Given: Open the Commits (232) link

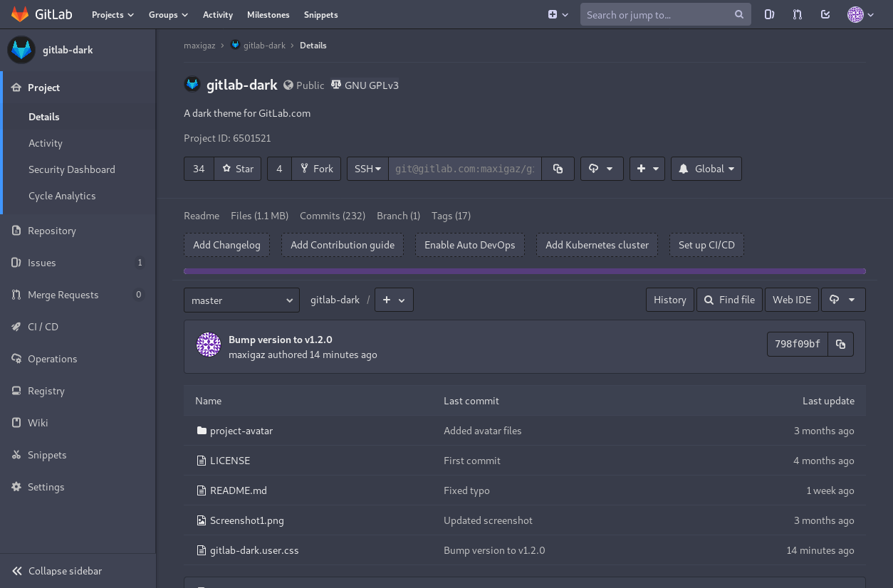Looking at the screenshot, I should 333,216.
